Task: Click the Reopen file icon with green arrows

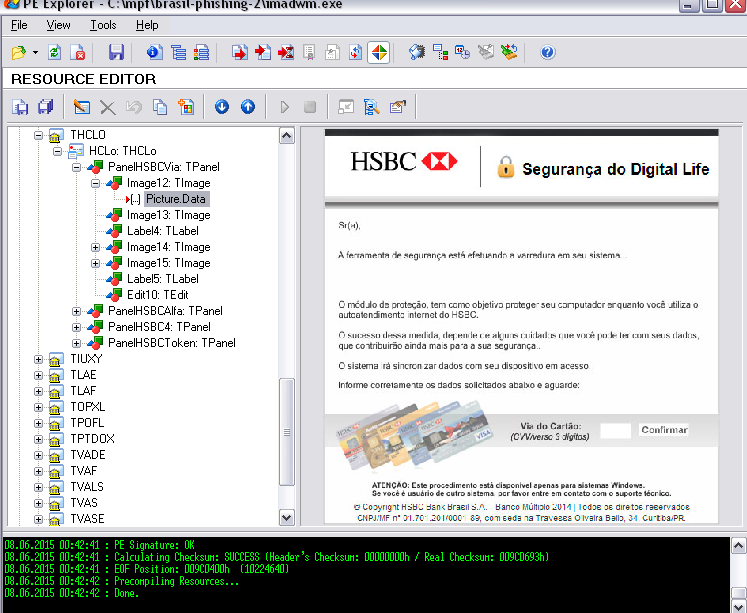Action: point(54,52)
